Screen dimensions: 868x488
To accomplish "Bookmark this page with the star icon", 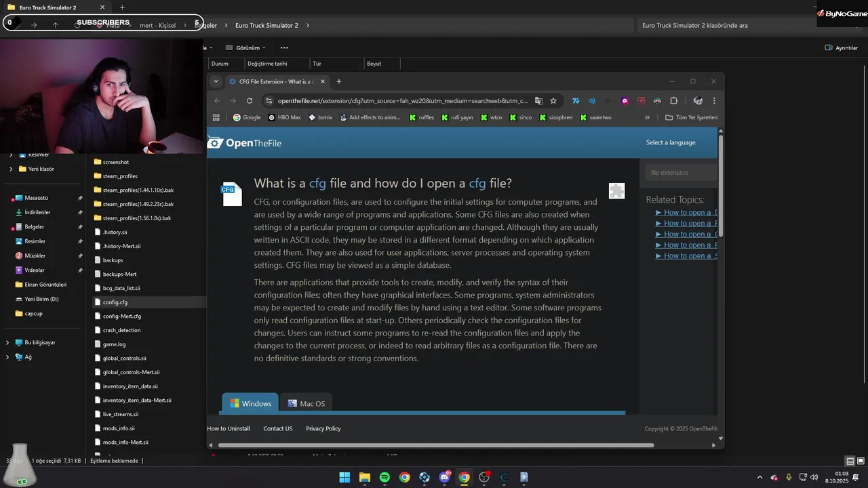I will (553, 101).
